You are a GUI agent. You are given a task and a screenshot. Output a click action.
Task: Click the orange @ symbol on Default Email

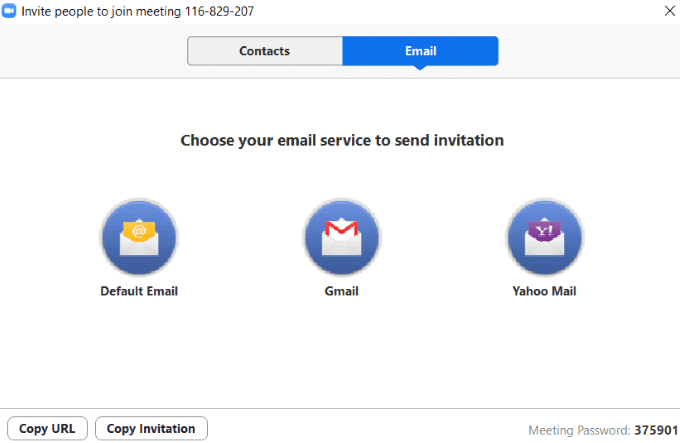pyautogui.click(x=139, y=231)
